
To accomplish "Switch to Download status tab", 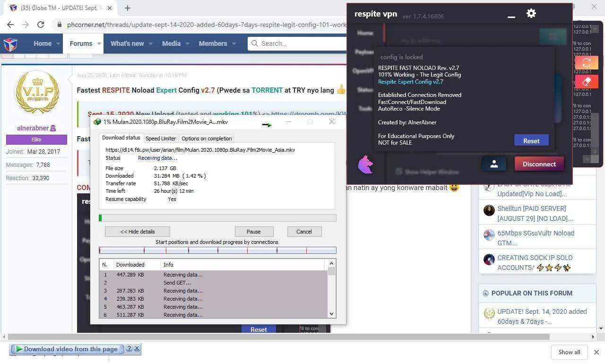I will point(121,138).
